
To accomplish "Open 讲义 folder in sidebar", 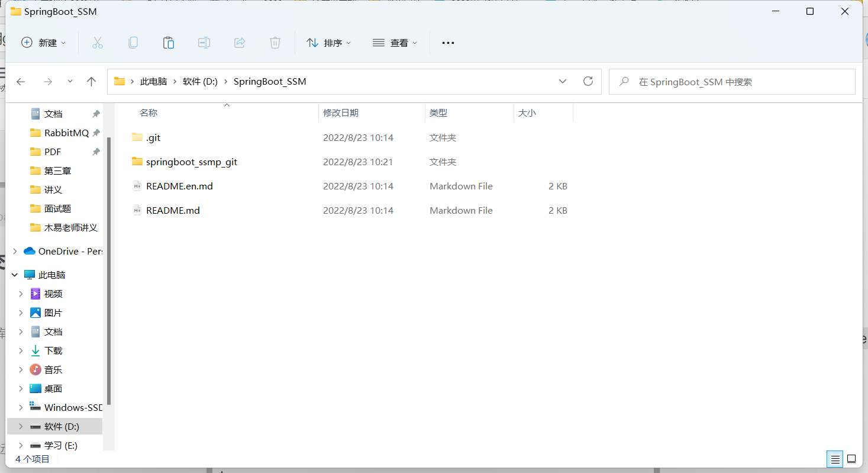I will (x=53, y=189).
